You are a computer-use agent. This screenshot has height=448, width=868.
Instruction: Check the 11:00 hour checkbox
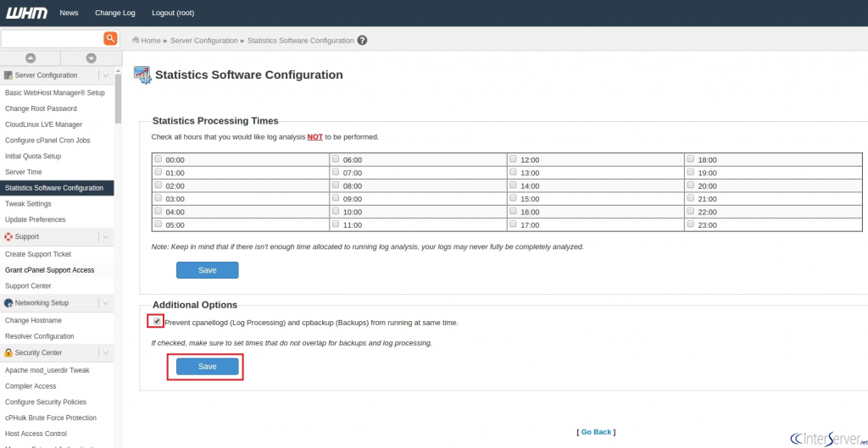(336, 224)
